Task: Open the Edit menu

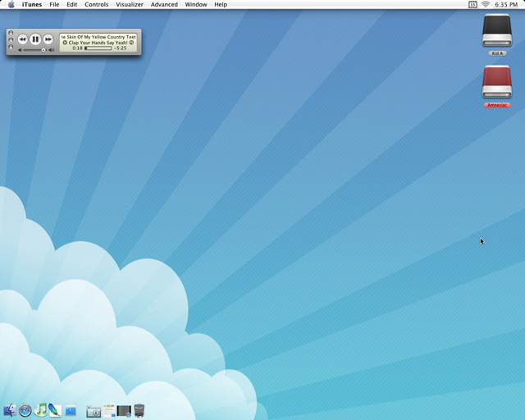Action: [72, 4]
